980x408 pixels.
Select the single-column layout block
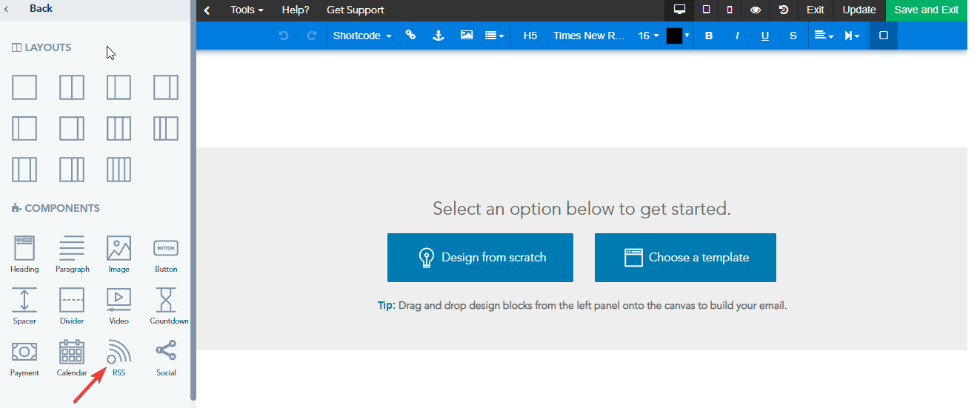click(x=24, y=87)
